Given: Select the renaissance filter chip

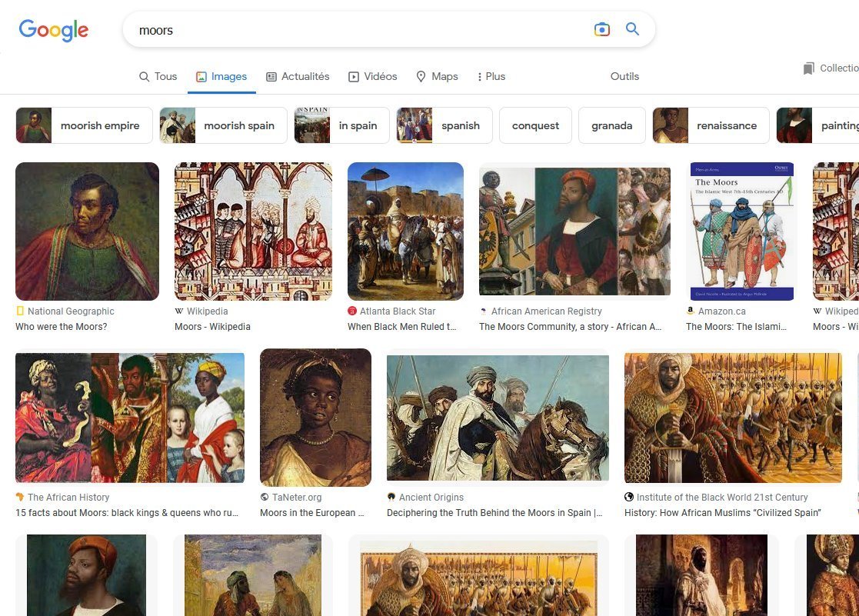Looking at the screenshot, I should pyautogui.click(x=711, y=125).
